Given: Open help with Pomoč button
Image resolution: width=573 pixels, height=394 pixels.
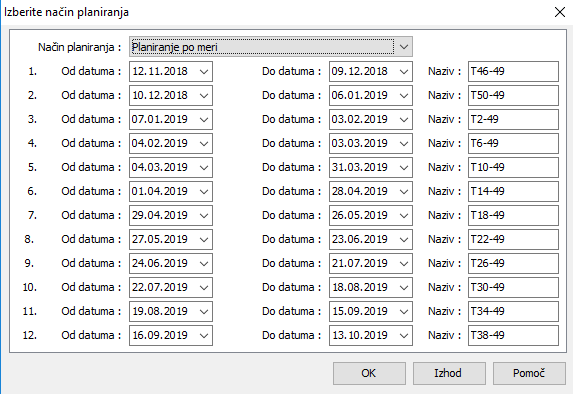Looking at the screenshot, I should (529, 373).
